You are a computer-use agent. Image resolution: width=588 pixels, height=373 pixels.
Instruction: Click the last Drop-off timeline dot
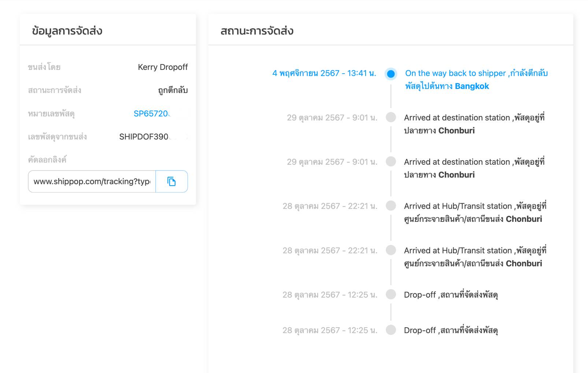(x=391, y=330)
